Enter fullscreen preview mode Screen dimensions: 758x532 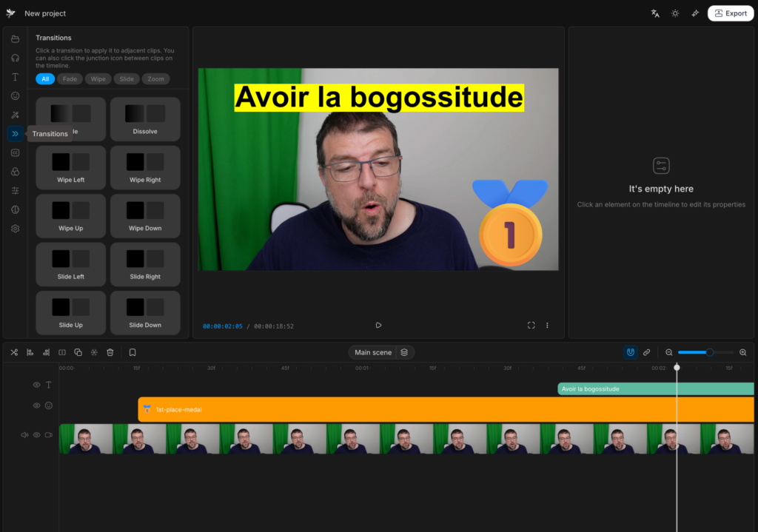tap(531, 326)
